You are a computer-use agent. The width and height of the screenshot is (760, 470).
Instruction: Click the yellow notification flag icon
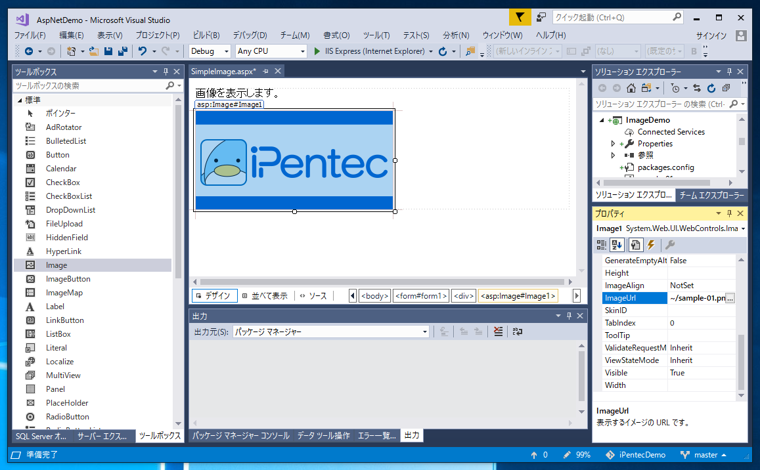[520, 17]
